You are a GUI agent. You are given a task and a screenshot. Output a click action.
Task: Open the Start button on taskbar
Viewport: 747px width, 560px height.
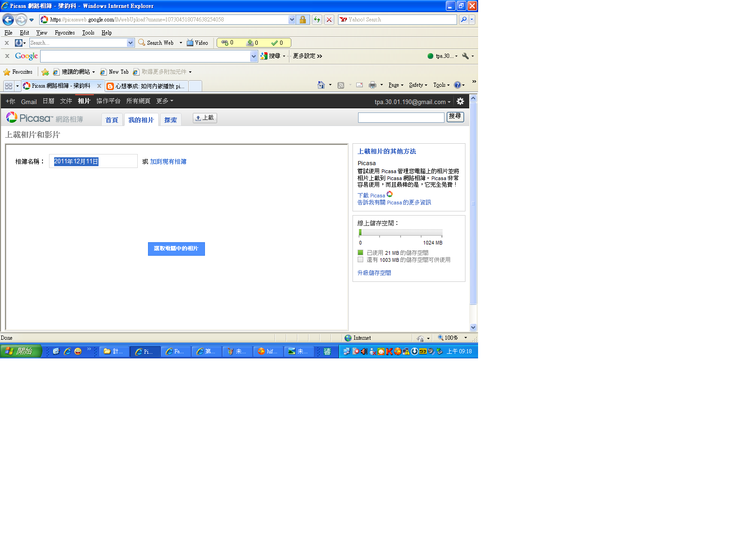click(21, 351)
